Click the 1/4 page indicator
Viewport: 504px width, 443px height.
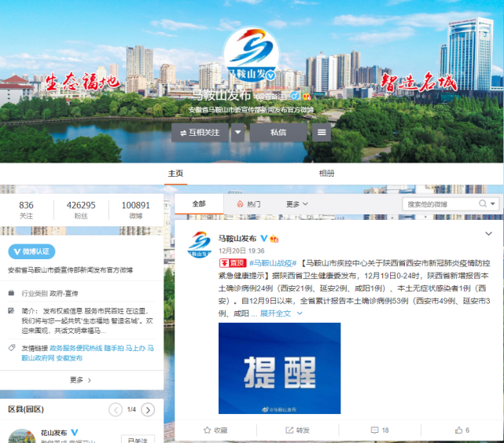click(x=131, y=409)
